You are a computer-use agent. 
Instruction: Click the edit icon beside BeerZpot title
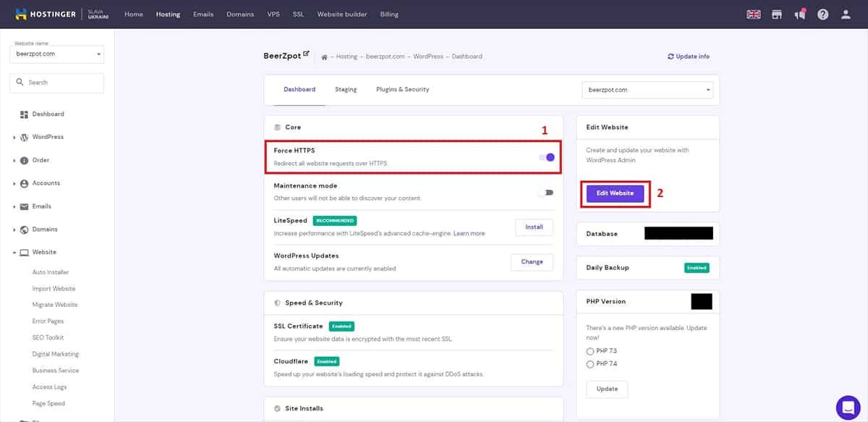tap(306, 54)
